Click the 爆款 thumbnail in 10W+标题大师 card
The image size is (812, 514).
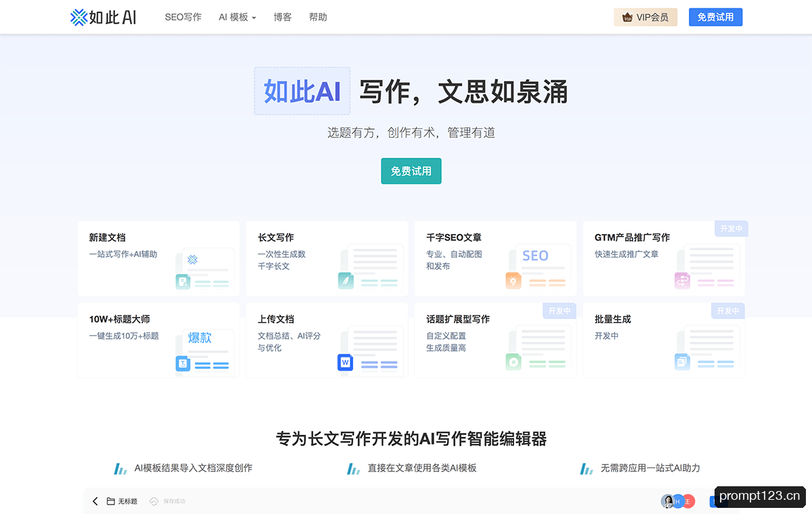200,337
